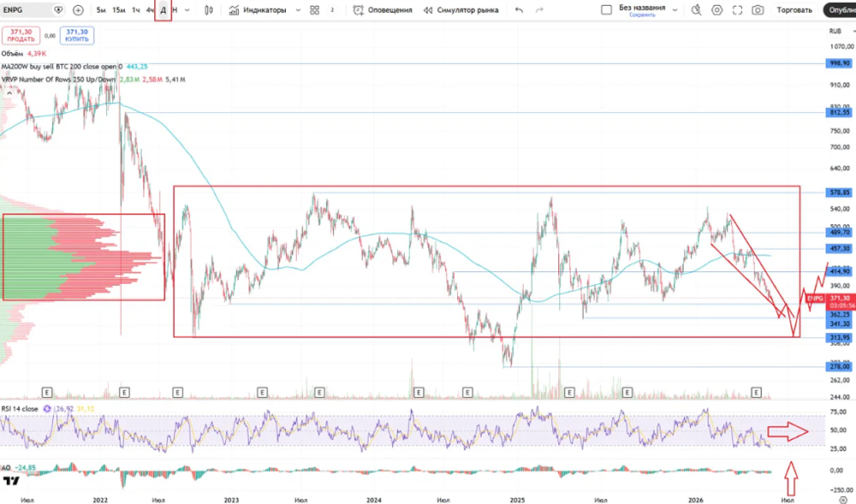Open the RUB currency dropdown

tap(841, 31)
